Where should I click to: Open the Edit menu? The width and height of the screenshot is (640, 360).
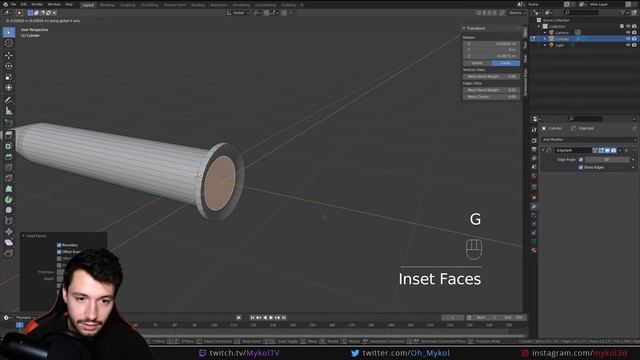click(x=24, y=4)
